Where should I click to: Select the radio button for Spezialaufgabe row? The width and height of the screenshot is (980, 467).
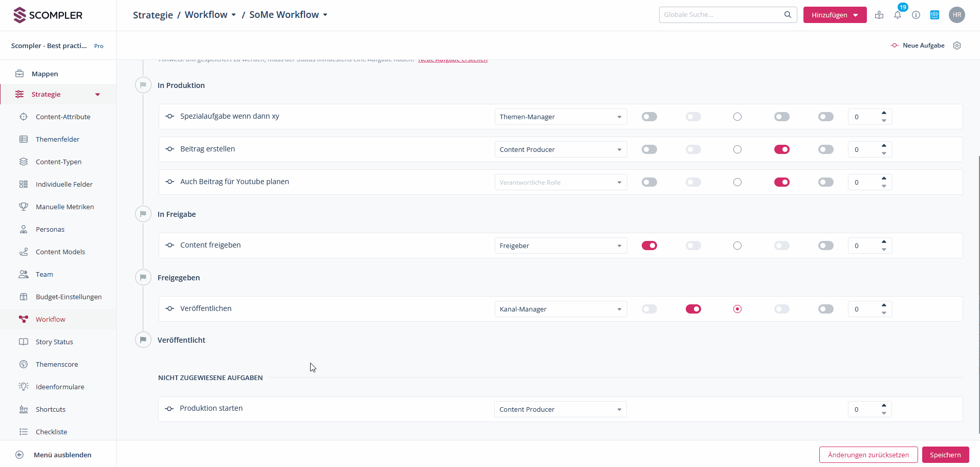click(x=737, y=117)
